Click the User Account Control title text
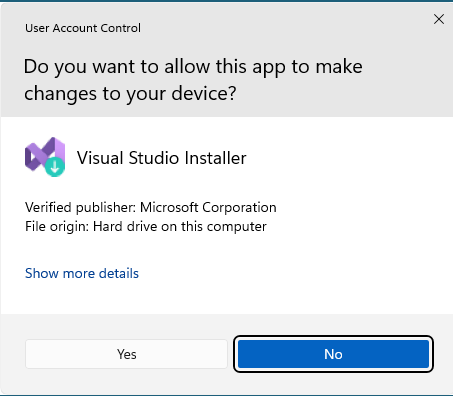The height and width of the screenshot is (396, 453). click(x=83, y=28)
